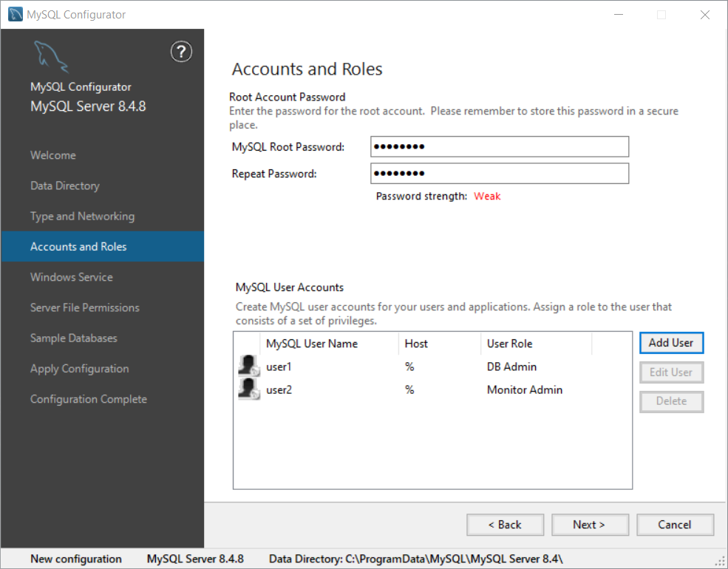
Task: Select the user2 name row
Action: pos(279,390)
